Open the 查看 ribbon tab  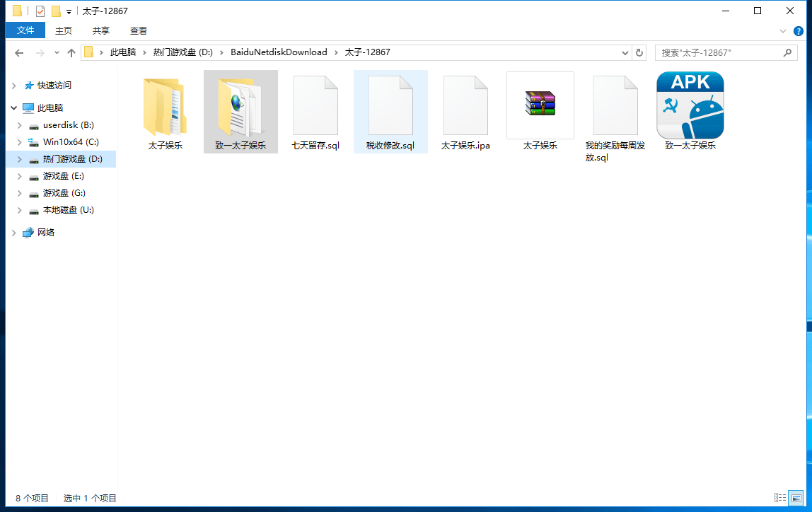pos(138,31)
